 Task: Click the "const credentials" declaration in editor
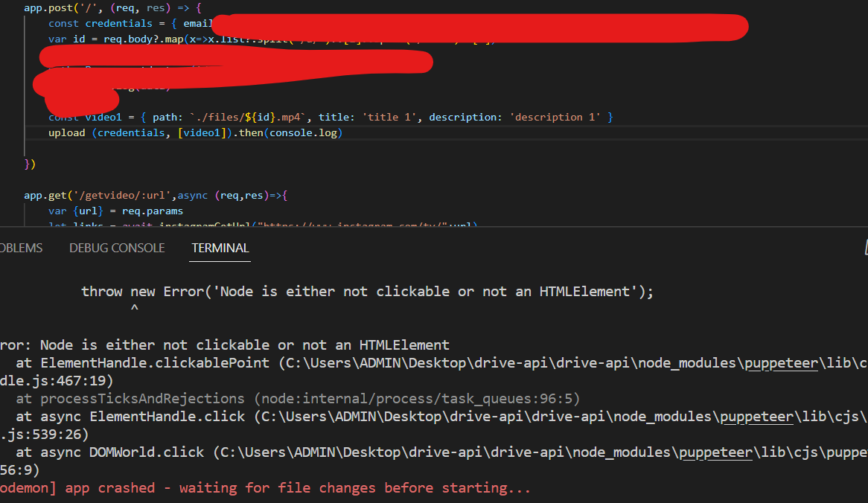100,23
